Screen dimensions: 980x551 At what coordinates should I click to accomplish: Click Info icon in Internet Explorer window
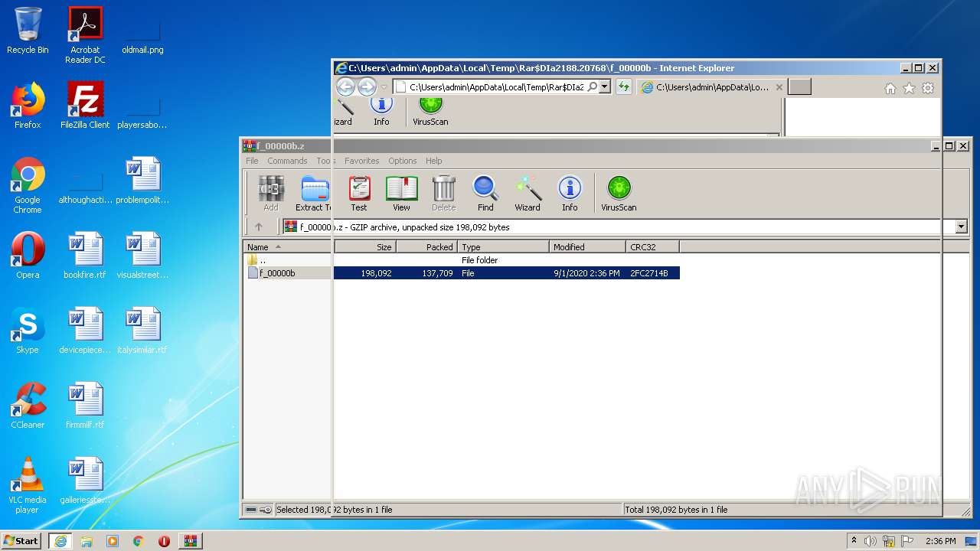pos(381,112)
